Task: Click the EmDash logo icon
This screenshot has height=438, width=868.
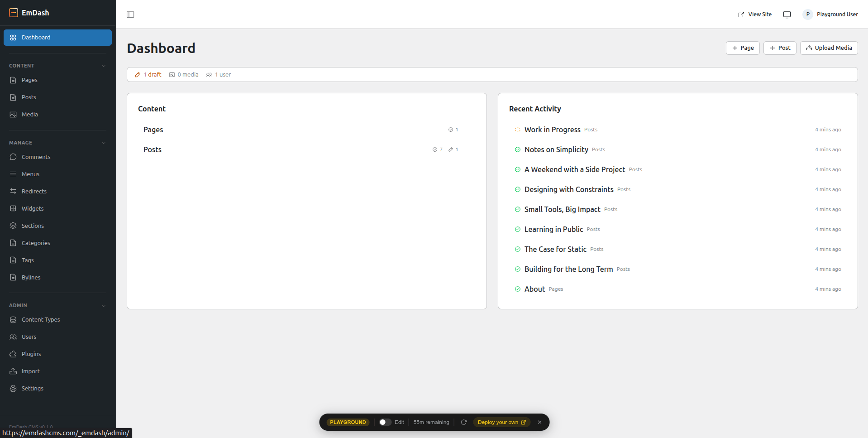Action: coord(14,13)
